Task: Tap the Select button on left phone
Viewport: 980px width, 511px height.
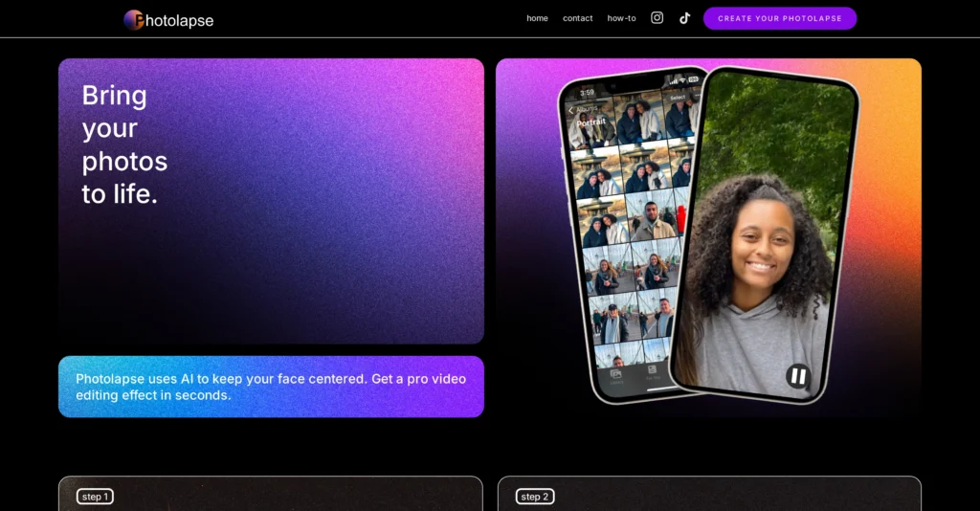Action: click(678, 98)
